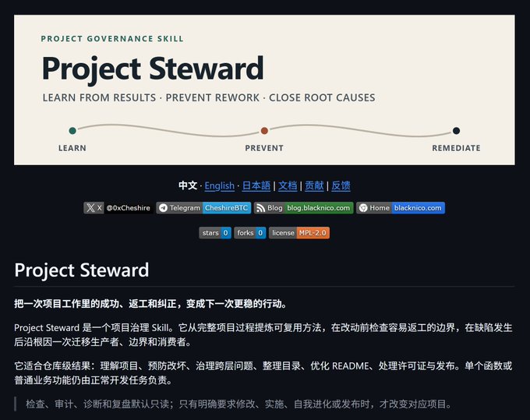This screenshot has width=530, height=420.
Task: Switch to the 日本語 readme link
Action: pos(256,185)
